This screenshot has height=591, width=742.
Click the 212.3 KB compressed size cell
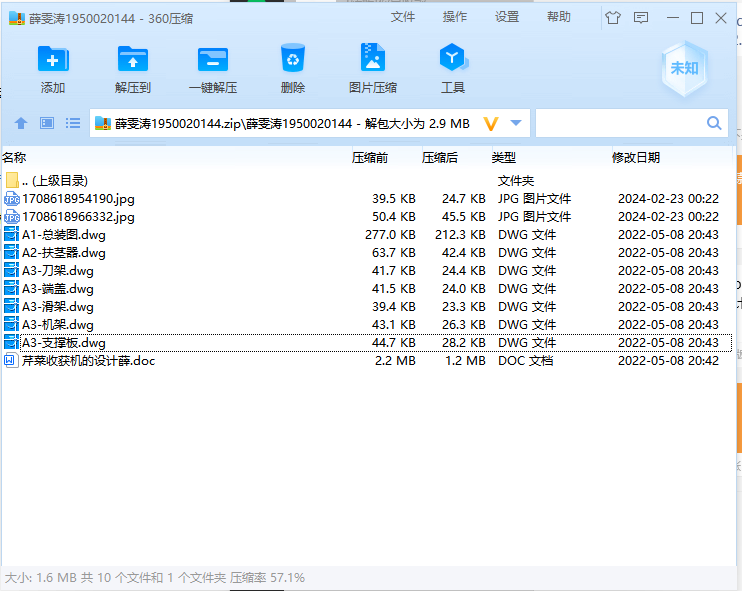tap(460, 235)
